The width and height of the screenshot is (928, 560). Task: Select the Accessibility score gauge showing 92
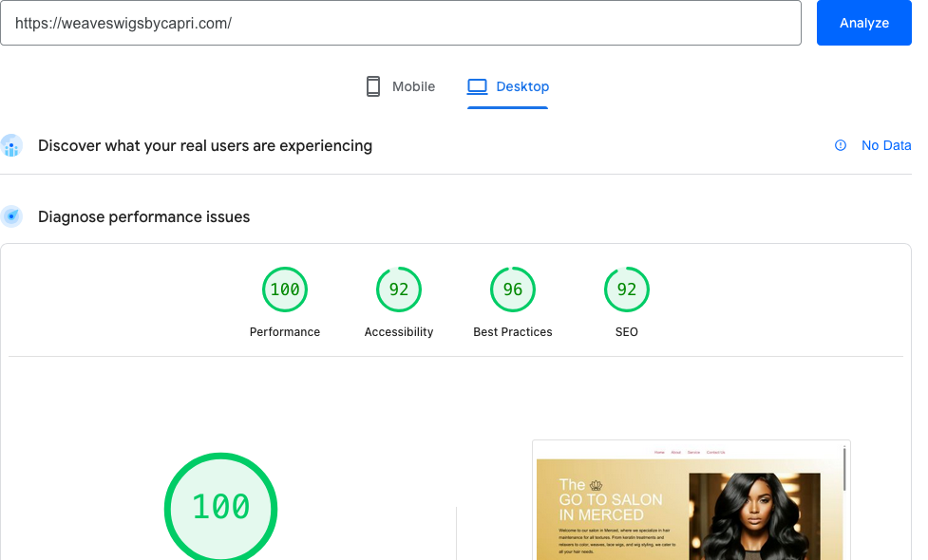[x=399, y=290]
